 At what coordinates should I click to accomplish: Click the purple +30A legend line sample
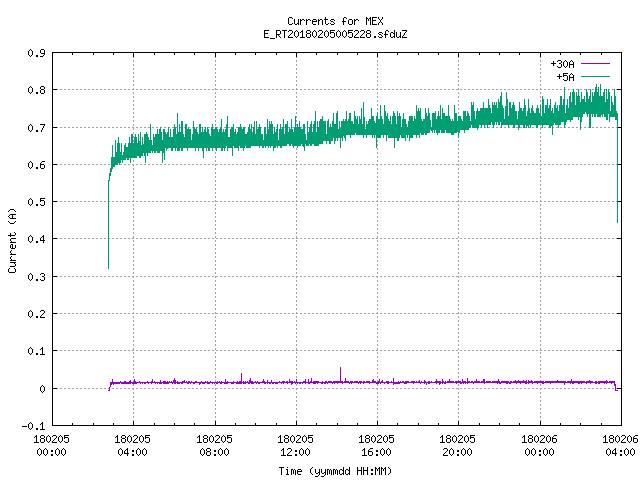coord(595,64)
